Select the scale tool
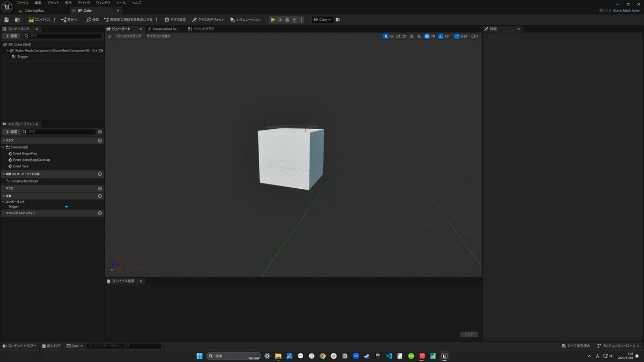This screenshot has height=362, width=644. (404, 36)
